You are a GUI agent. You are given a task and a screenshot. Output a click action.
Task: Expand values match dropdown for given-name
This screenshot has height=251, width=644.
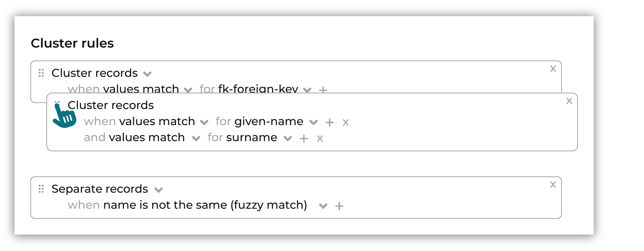(x=204, y=122)
